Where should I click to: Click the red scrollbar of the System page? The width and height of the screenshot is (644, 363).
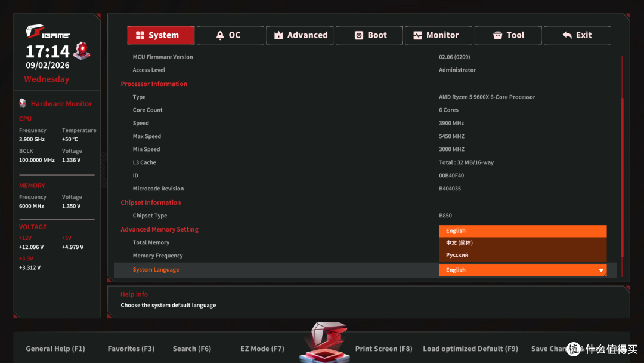click(x=622, y=177)
